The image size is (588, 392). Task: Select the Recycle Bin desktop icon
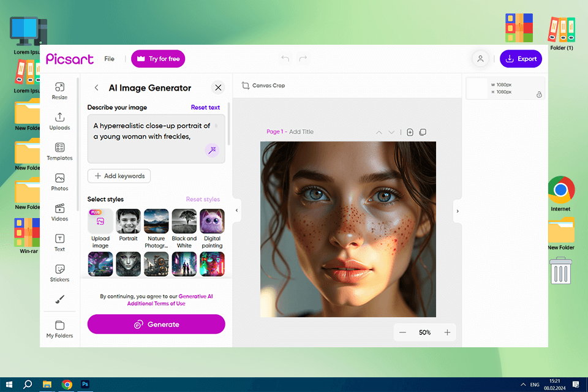(x=560, y=271)
